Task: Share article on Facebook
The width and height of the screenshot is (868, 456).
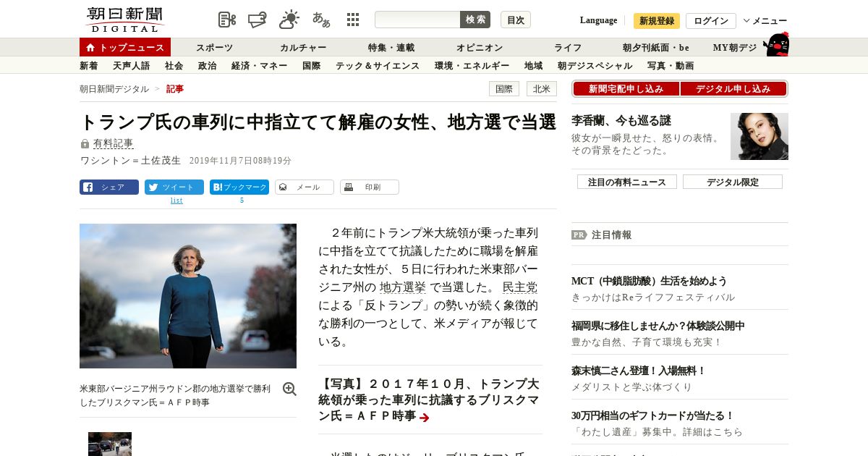Action: [x=109, y=187]
